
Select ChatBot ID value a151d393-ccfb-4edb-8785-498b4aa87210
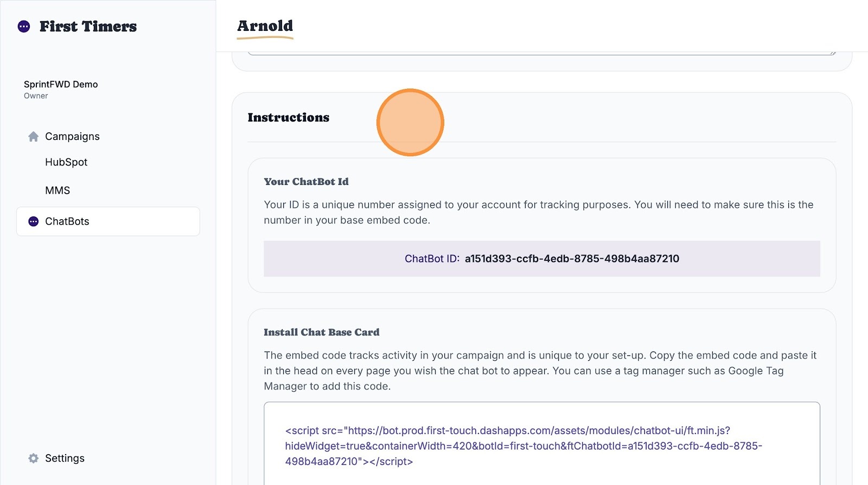(572, 259)
